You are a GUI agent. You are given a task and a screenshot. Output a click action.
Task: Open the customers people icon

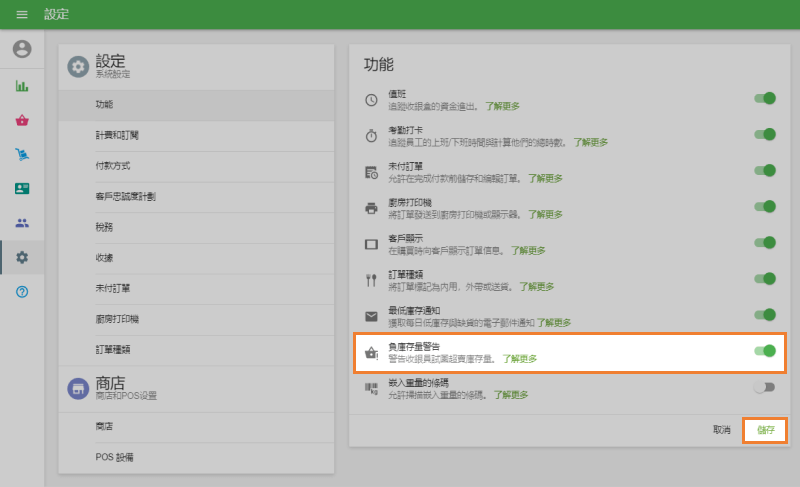tap(22, 223)
